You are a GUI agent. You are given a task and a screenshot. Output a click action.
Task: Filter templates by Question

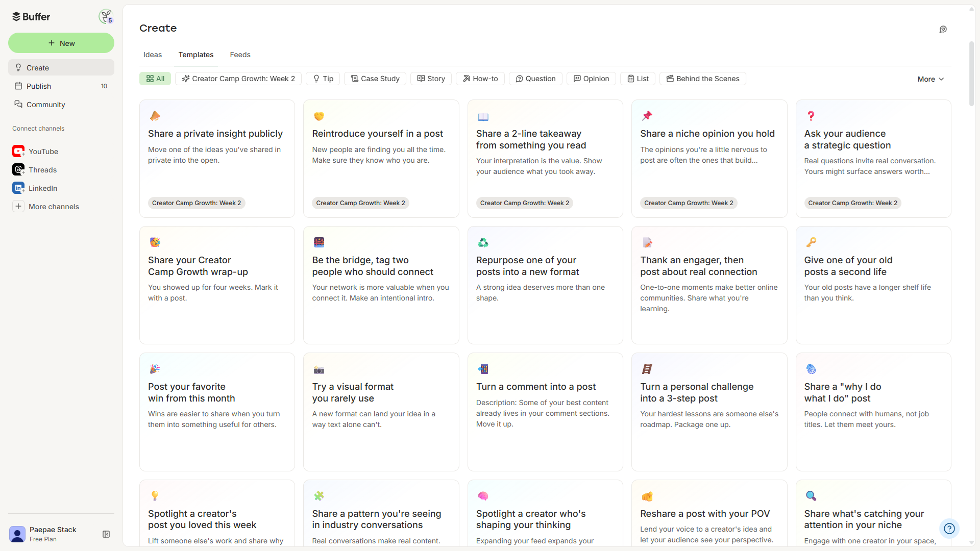(535, 79)
